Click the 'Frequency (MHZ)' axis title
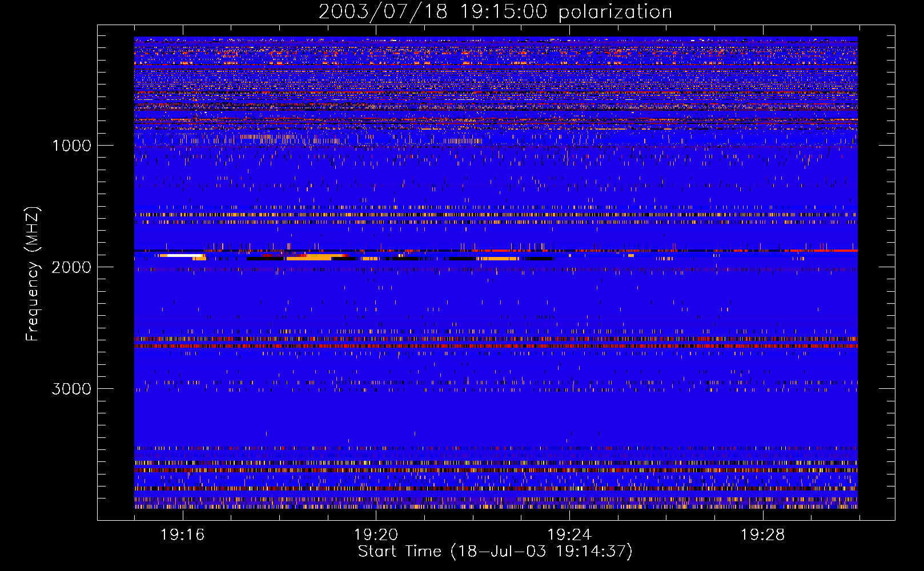This screenshot has height=571, width=924. 33,274
